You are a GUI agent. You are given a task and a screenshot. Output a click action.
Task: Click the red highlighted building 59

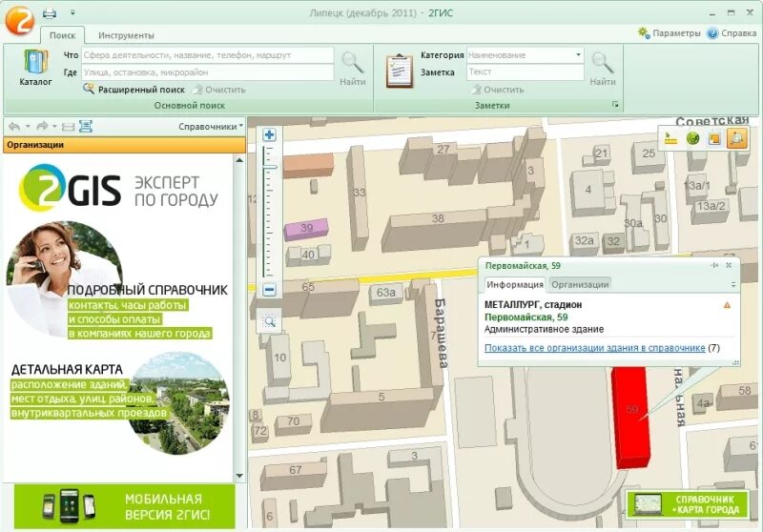631,418
